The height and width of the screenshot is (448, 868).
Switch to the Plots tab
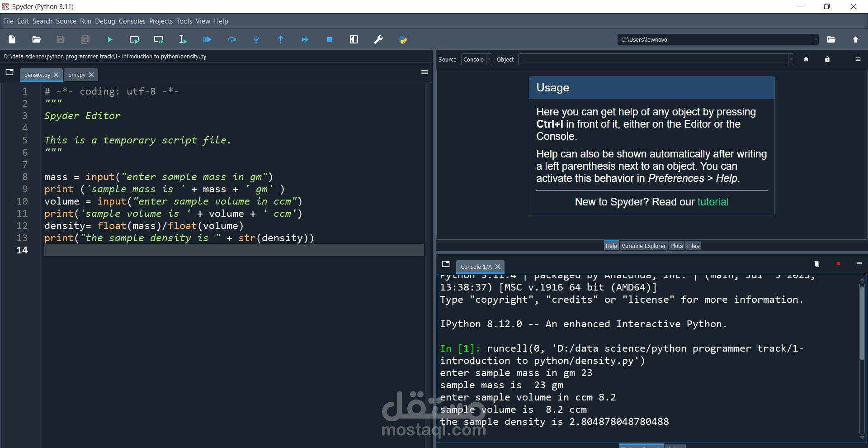click(x=676, y=246)
